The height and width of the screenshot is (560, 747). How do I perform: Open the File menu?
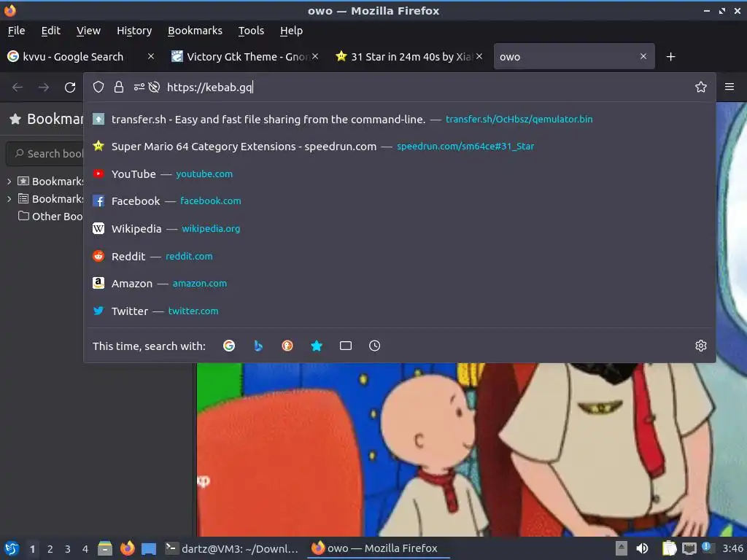pyautogui.click(x=16, y=31)
